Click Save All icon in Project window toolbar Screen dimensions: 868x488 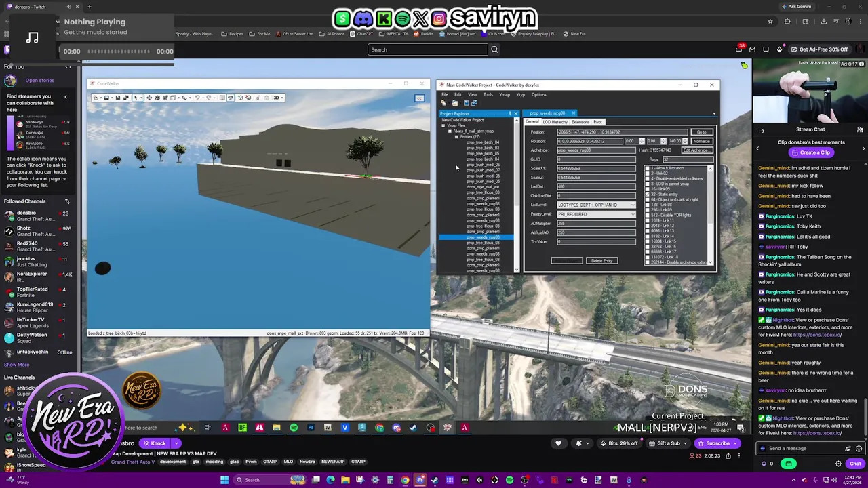click(x=474, y=103)
